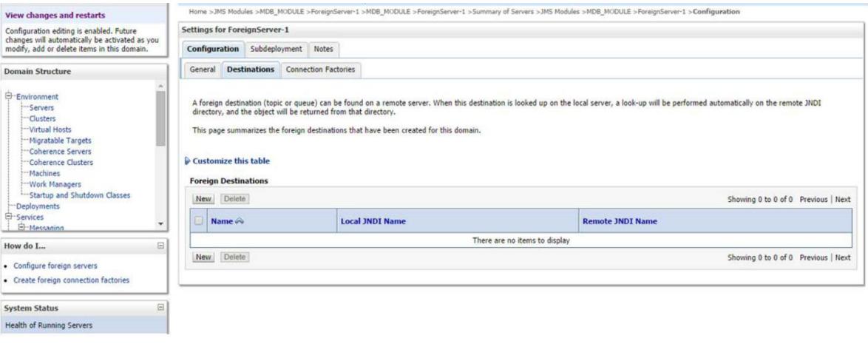Click Domain Structure scroll down arrow

click(x=160, y=224)
